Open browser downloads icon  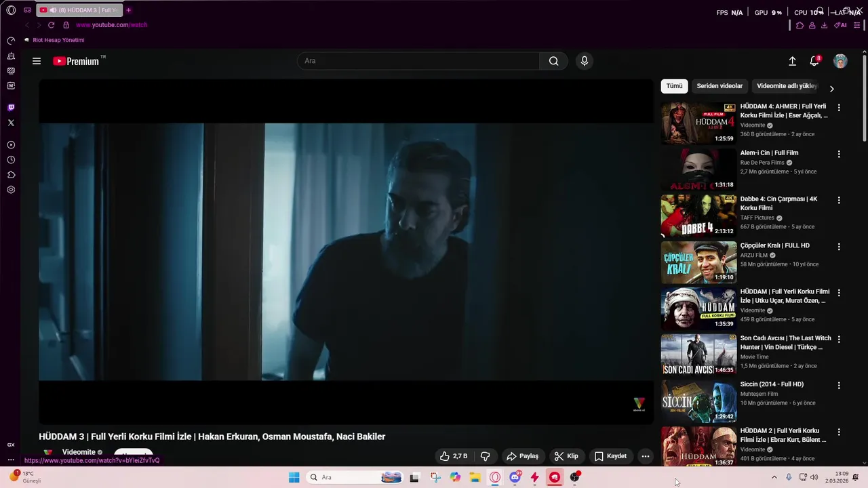(824, 25)
